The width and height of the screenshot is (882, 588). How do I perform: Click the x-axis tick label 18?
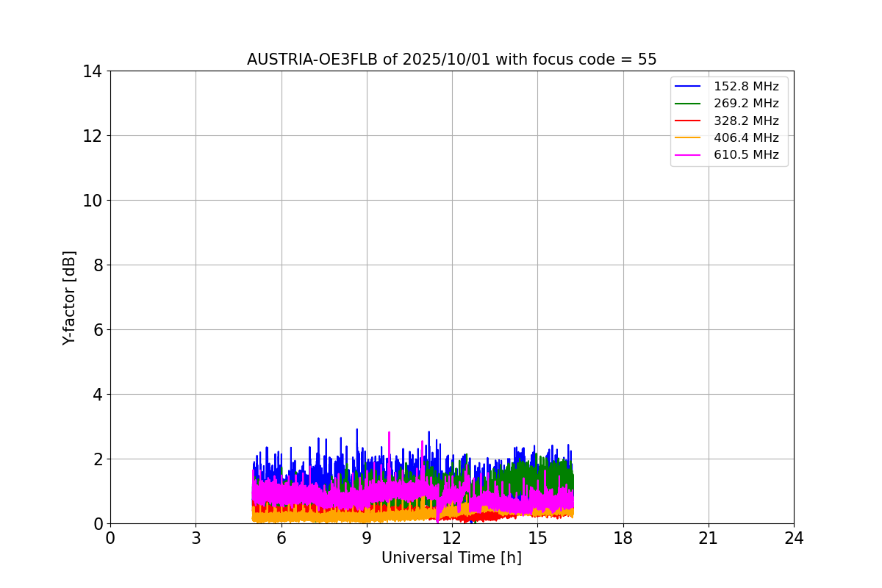click(x=623, y=538)
